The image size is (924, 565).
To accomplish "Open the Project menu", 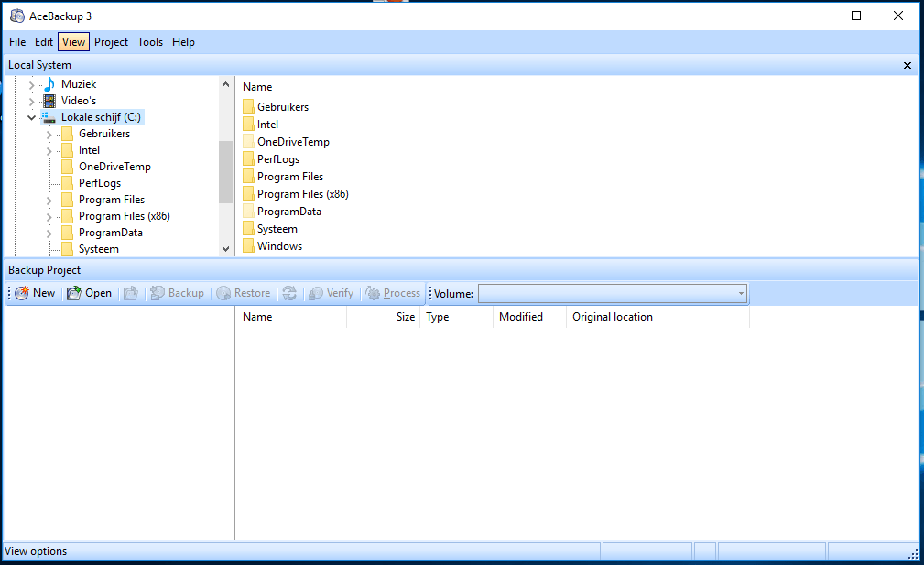I will pyautogui.click(x=111, y=42).
